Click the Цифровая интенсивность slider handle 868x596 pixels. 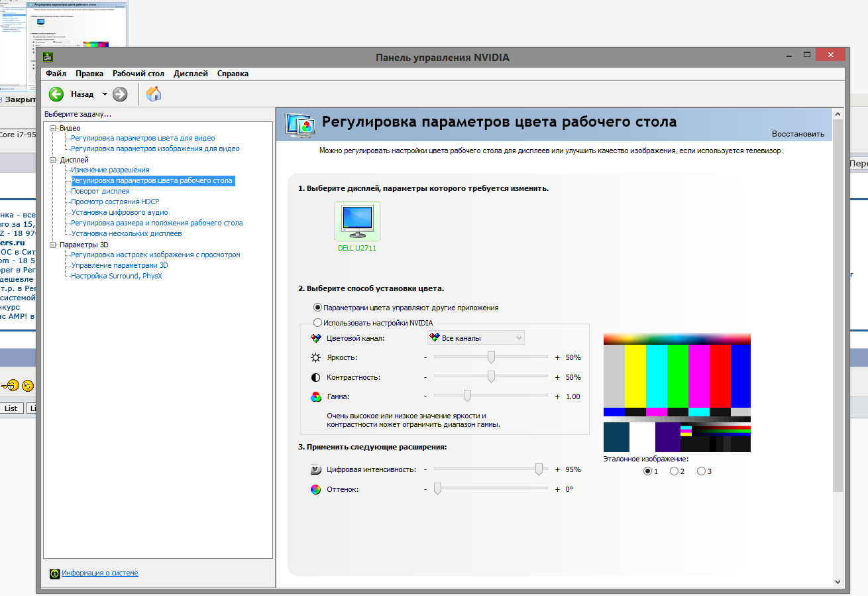539,469
